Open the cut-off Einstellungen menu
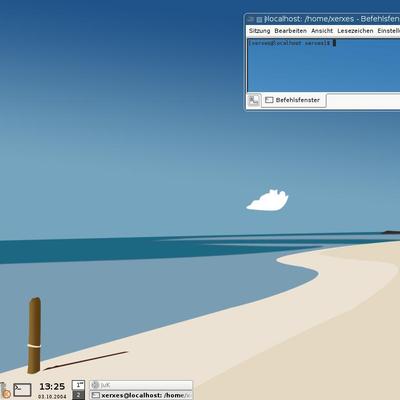This screenshot has width=400, height=400. (x=389, y=31)
